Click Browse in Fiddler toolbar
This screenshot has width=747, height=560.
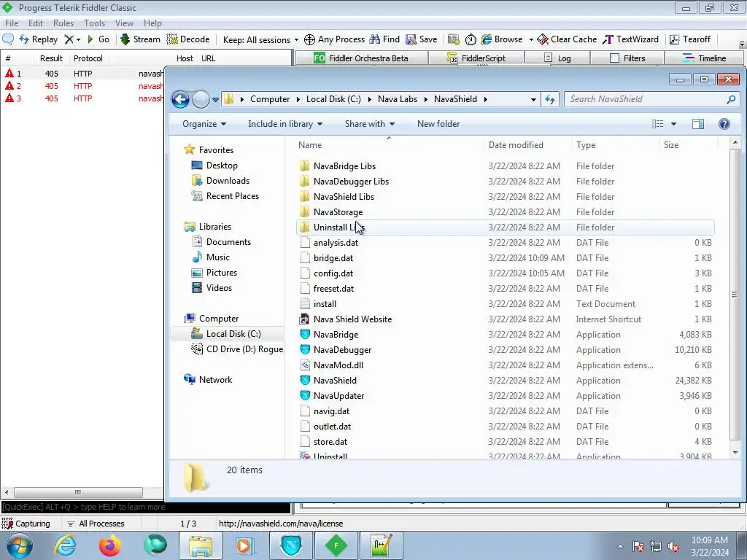(502, 39)
